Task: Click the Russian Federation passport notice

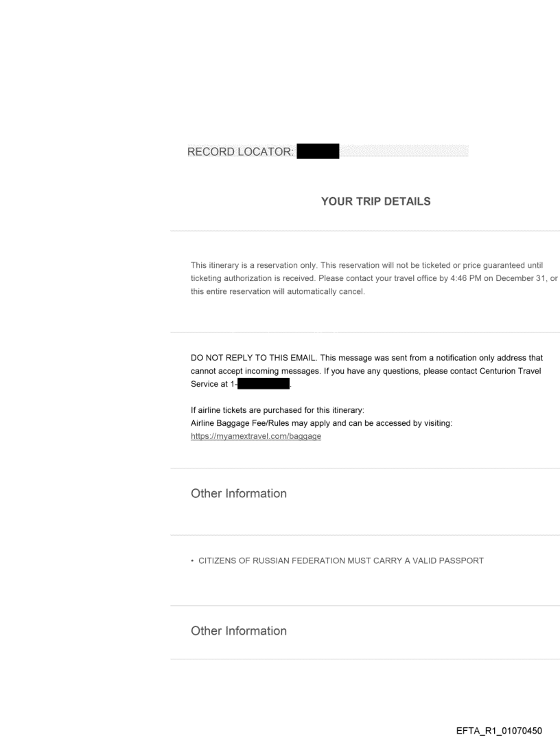Action: pos(340,560)
